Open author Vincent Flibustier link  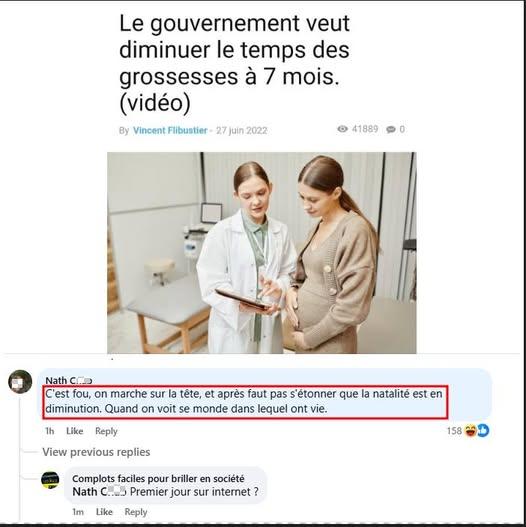(170, 130)
